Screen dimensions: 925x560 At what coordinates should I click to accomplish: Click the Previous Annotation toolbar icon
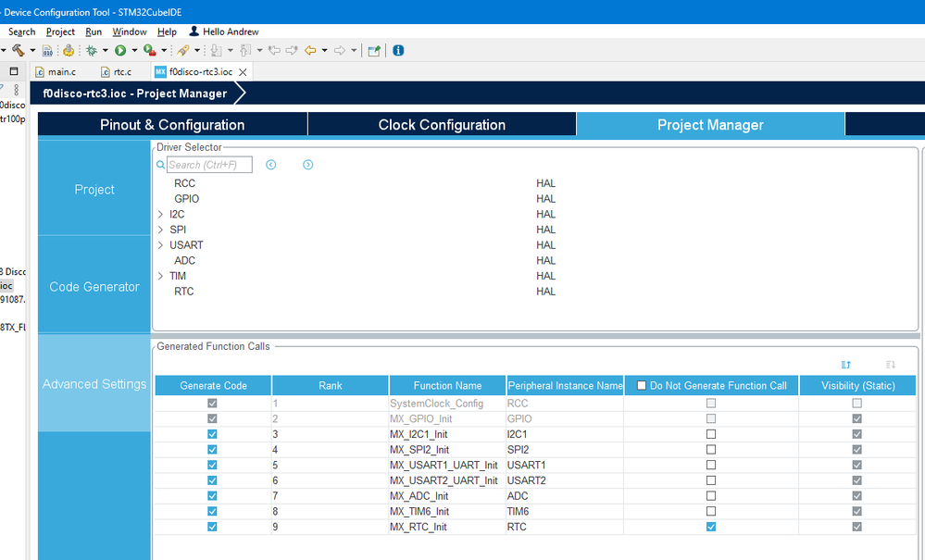click(x=246, y=51)
